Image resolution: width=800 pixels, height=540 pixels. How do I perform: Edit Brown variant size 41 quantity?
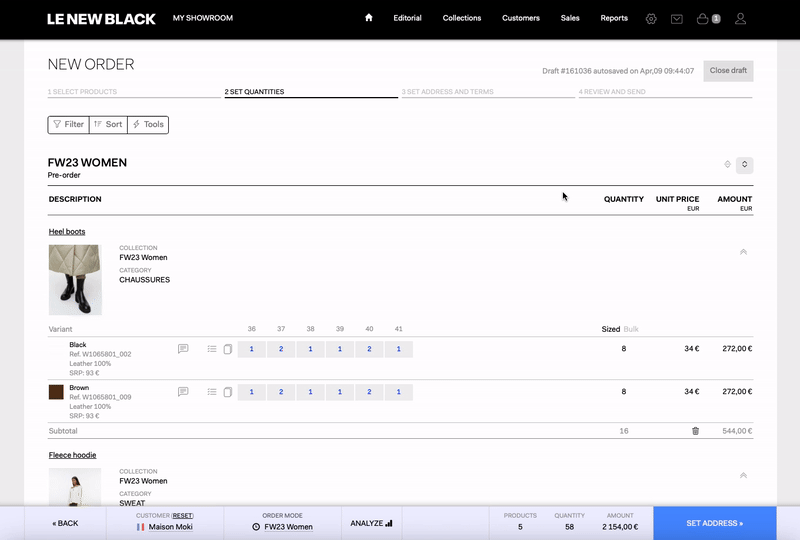point(398,392)
